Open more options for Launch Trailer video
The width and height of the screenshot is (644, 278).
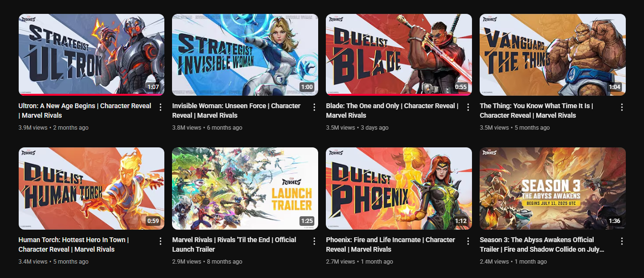coord(314,241)
